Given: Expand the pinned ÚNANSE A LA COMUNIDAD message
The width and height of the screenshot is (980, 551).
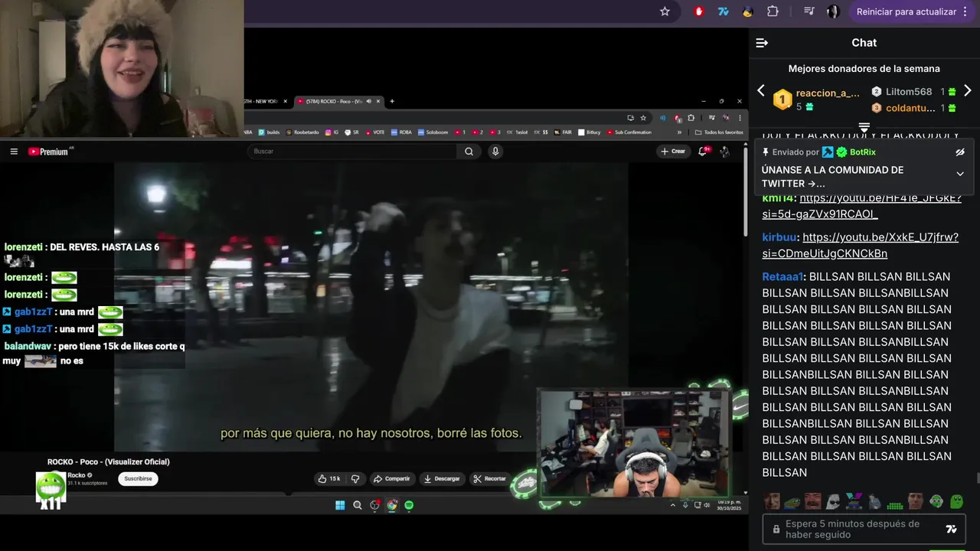Looking at the screenshot, I should [x=960, y=174].
